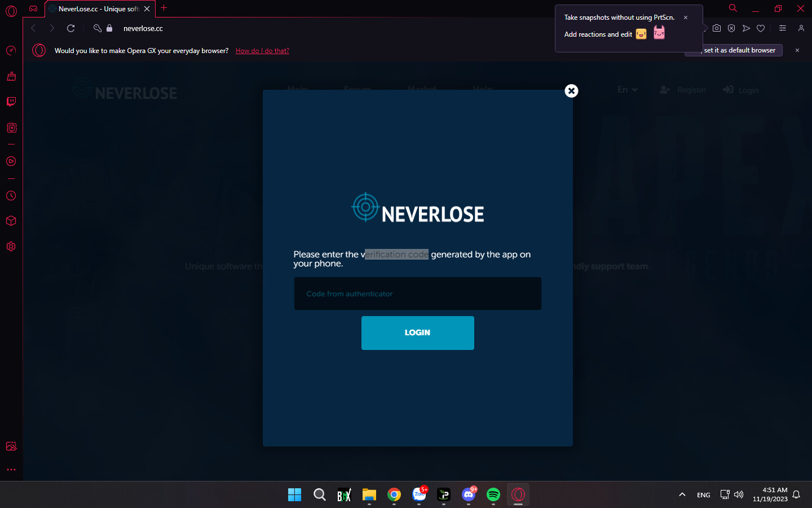The height and width of the screenshot is (508, 812).
Task: Open Opera GX taskbar icon
Action: [518, 495]
